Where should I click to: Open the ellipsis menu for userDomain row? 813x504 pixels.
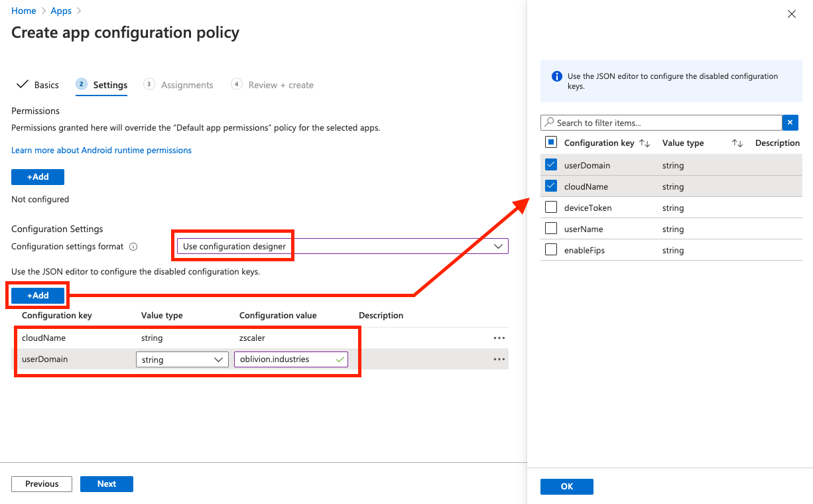coord(499,359)
